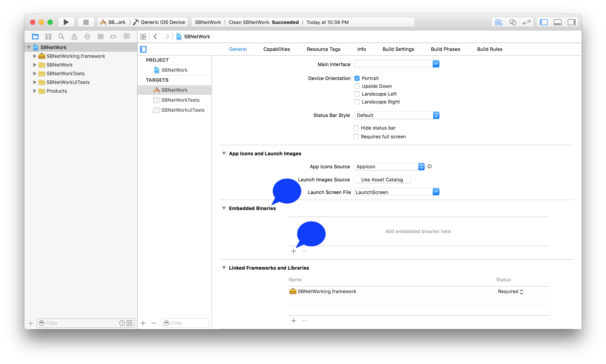Toggle Upside Down orientation checkbox

coord(356,86)
